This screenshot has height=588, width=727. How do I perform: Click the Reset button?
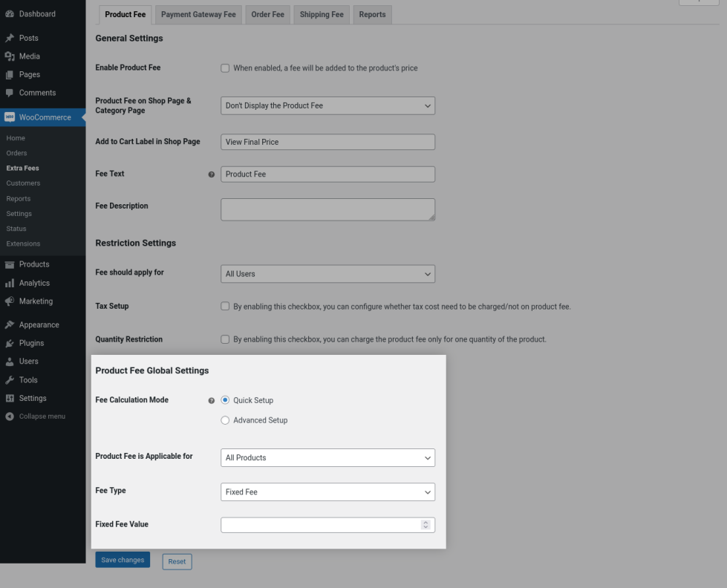click(177, 561)
